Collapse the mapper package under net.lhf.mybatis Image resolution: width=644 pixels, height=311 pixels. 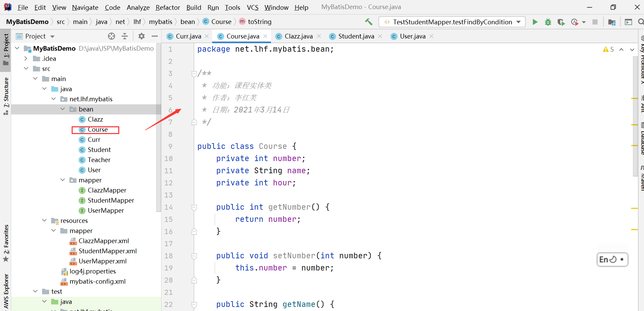pyautogui.click(x=63, y=180)
